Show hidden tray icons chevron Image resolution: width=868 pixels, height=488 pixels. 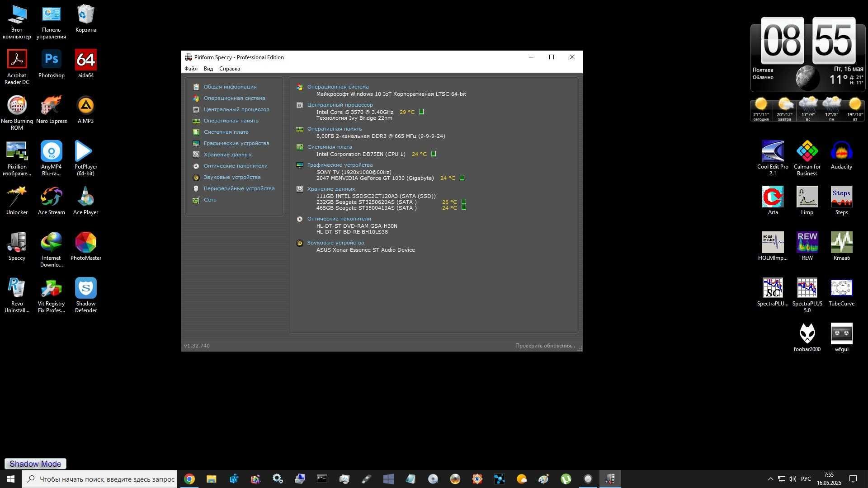coord(770,479)
